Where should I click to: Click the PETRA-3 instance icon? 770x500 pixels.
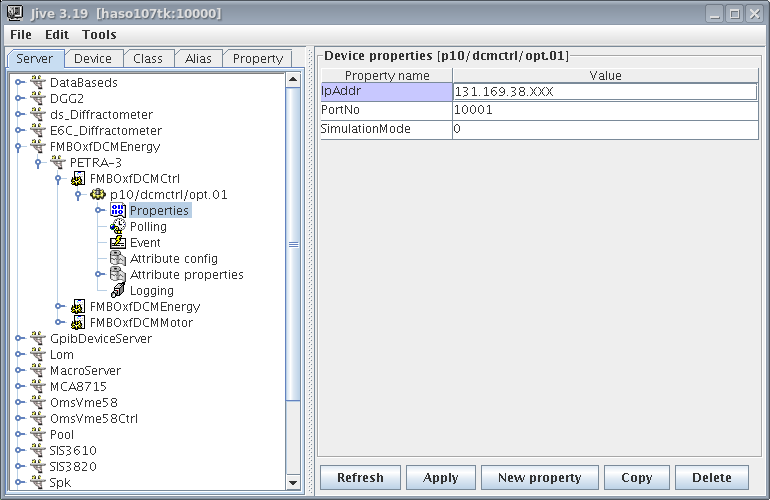tap(58, 162)
